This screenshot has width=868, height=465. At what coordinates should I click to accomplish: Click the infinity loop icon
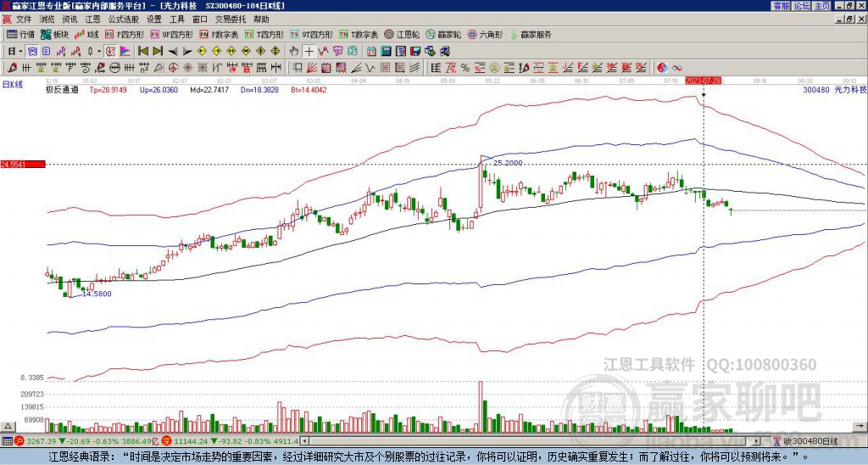677,68
